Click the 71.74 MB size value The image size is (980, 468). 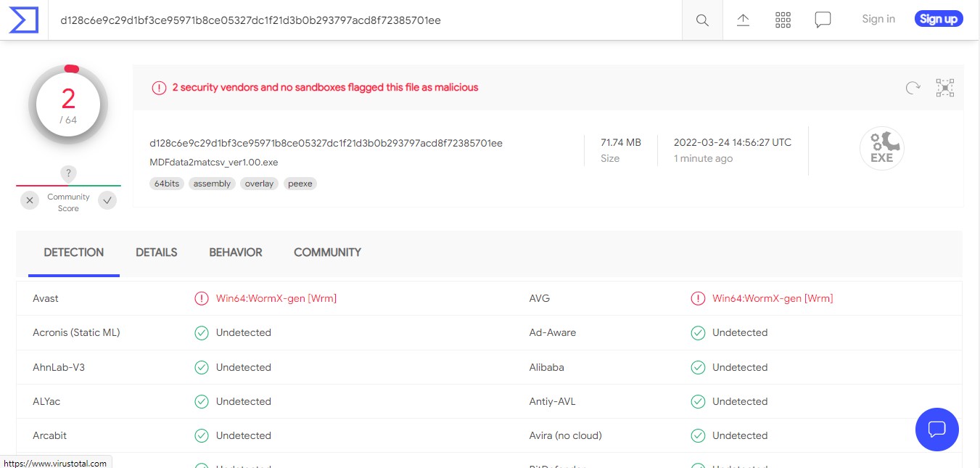[x=621, y=142]
